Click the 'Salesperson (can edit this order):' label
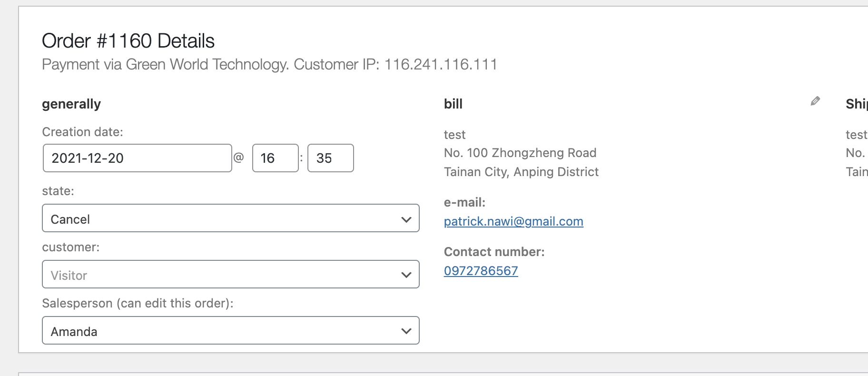This screenshot has width=868, height=376. coord(138,303)
